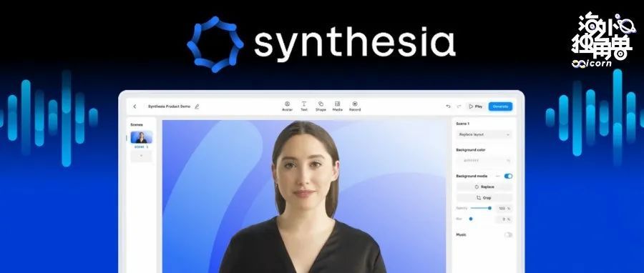Open the Background media more options menu

pos(498,177)
